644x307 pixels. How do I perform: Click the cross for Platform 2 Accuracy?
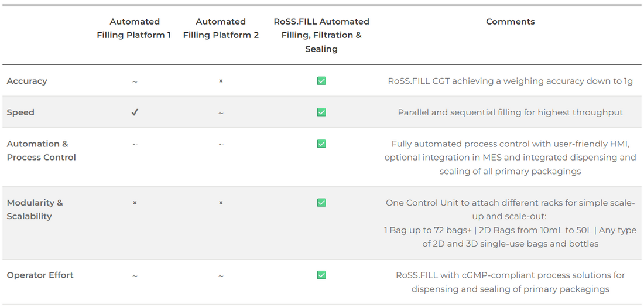221,81
